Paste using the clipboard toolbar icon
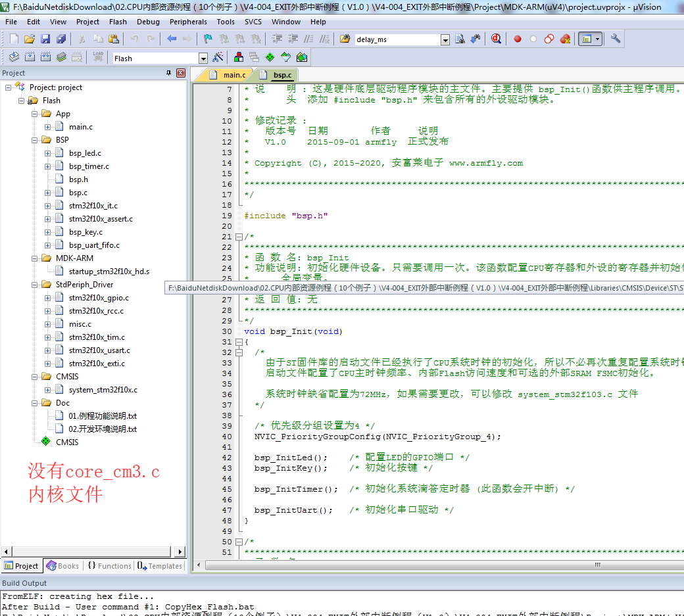Viewport: 684px width, 616px height. pos(113,39)
